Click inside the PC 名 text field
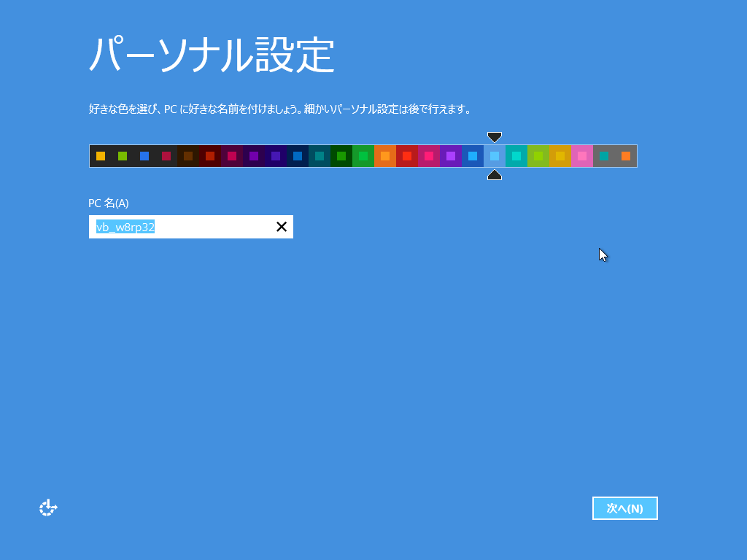Image resolution: width=747 pixels, height=560 pixels. pos(182,227)
